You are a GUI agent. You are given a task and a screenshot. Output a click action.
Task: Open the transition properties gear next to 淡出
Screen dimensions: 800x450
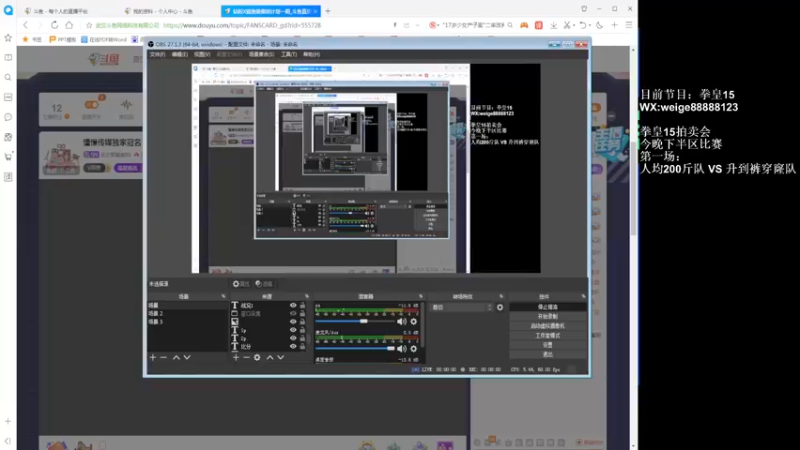coord(500,307)
